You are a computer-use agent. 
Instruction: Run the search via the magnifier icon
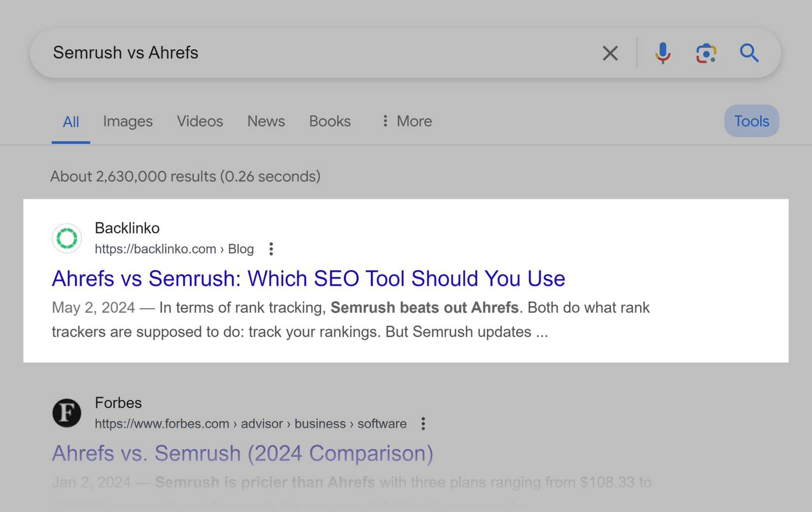click(750, 53)
